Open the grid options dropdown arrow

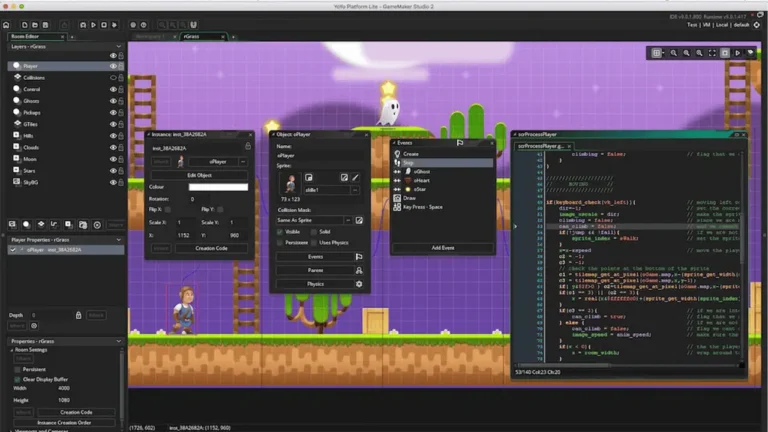tap(663, 53)
